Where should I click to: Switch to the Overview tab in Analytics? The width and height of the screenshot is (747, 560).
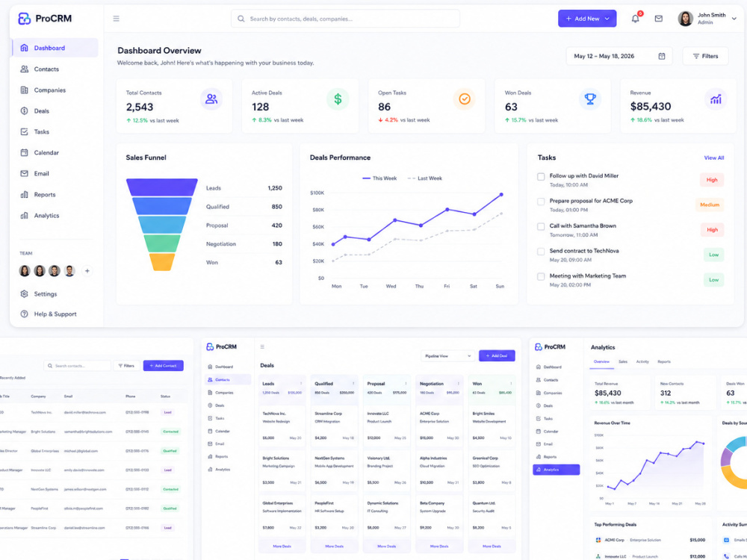point(601,362)
